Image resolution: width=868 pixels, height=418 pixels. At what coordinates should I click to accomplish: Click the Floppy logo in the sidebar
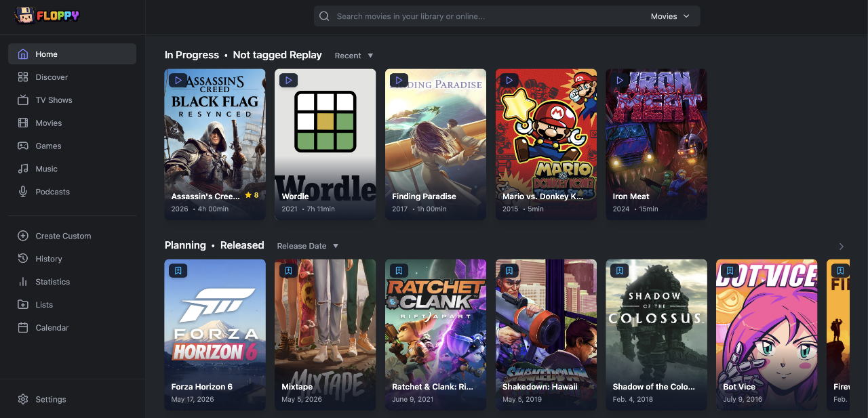click(47, 15)
